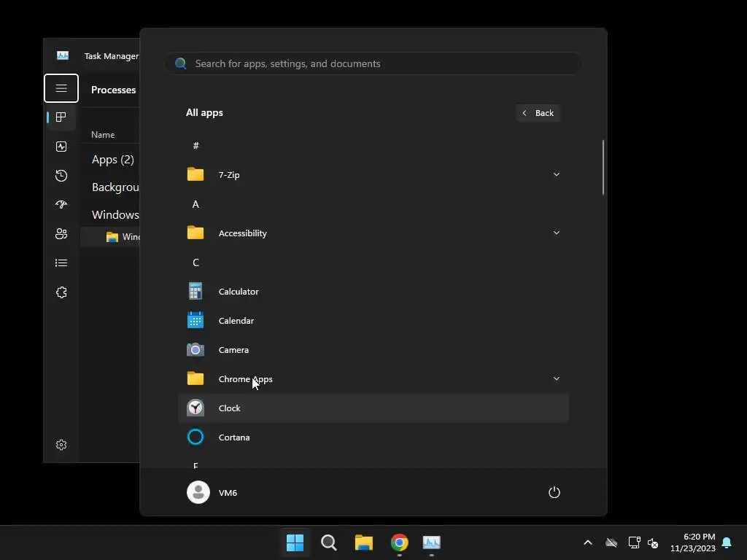Image resolution: width=747 pixels, height=560 pixels.
Task: Open Details page in Task Manager sidebar
Action: (61, 262)
